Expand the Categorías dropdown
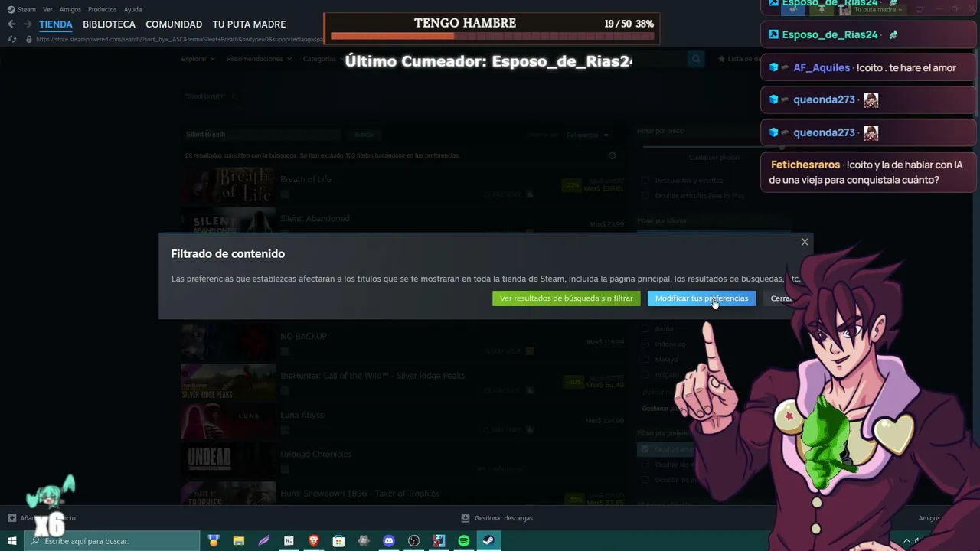The image size is (980, 551). [x=322, y=59]
